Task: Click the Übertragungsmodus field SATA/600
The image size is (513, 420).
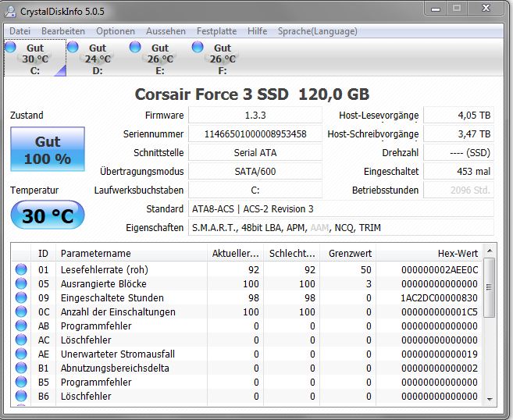Action: click(x=255, y=171)
